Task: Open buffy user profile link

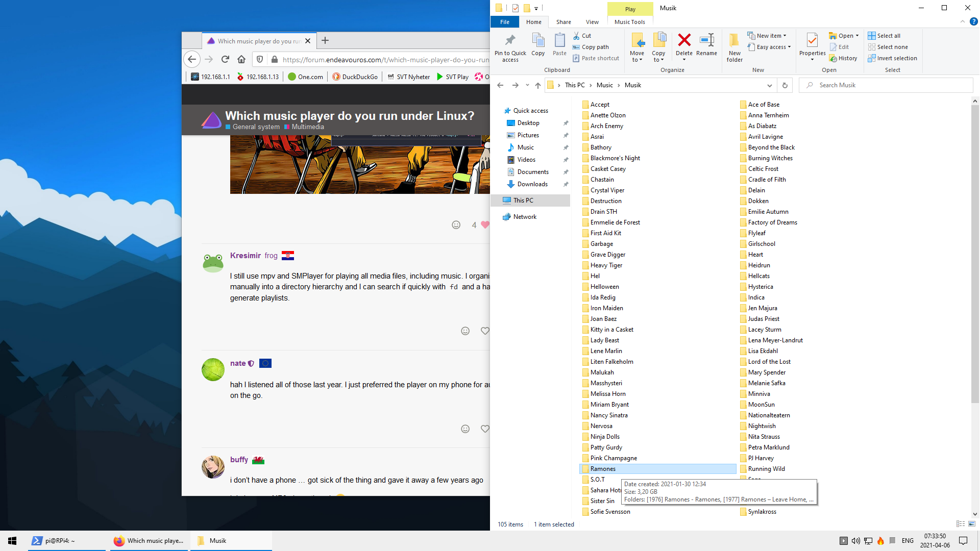Action: point(239,460)
